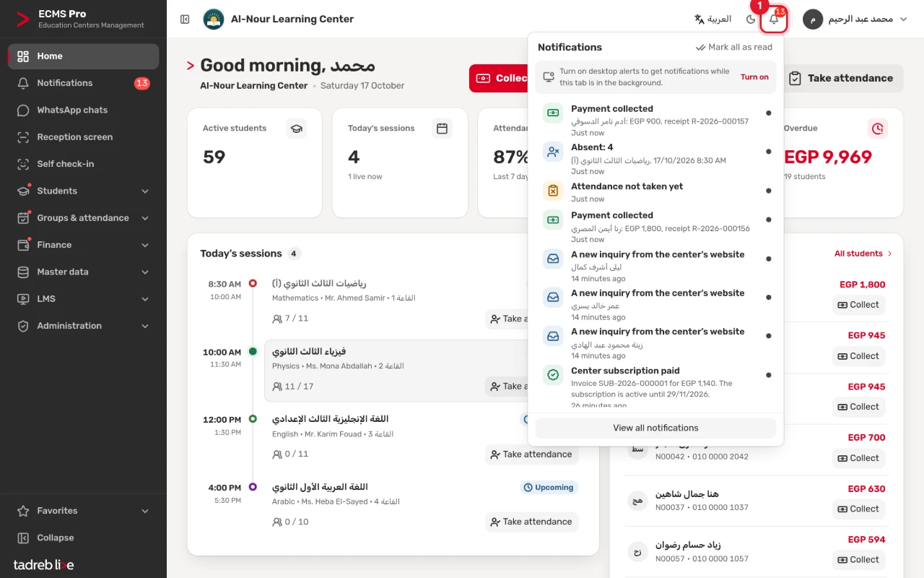
Task: Expand Groups & attendance sidebar section
Action: point(83,218)
